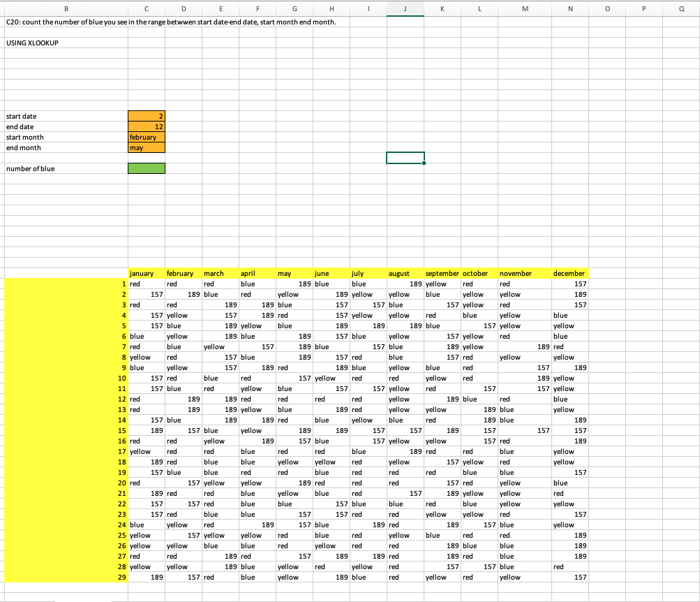Select the orange end date cell showing 12
The width and height of the screenshot is (700, 602).
coord(146,126)
